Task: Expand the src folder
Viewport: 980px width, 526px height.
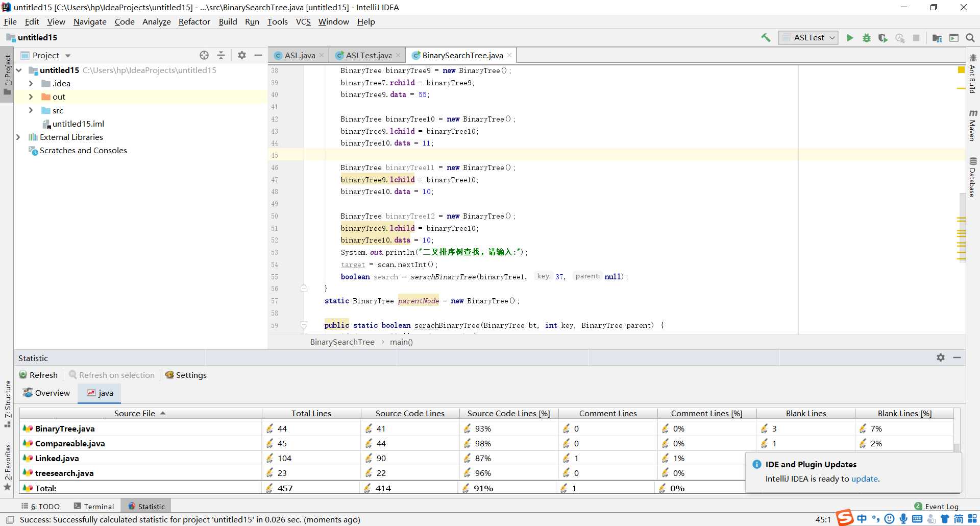Action: click(31, 110)
